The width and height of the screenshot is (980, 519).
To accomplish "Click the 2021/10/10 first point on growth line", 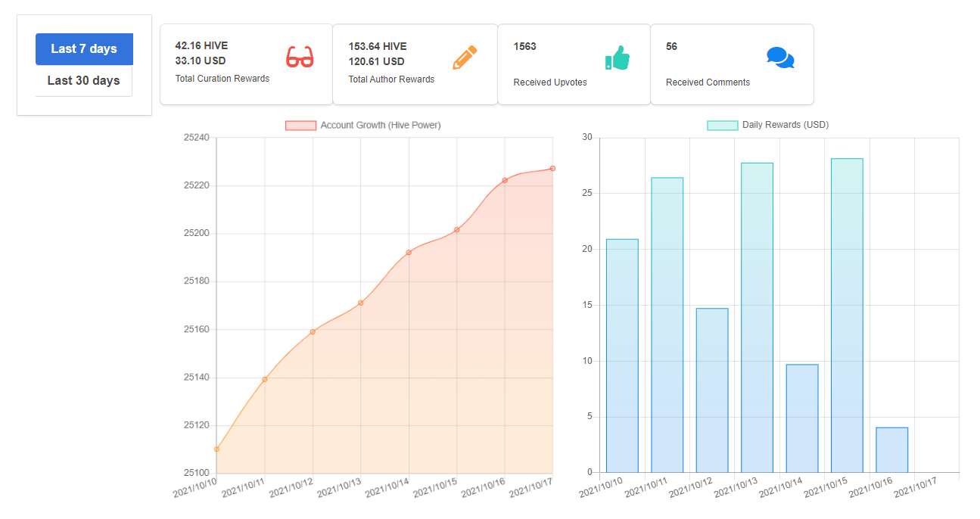I will 216,449.
